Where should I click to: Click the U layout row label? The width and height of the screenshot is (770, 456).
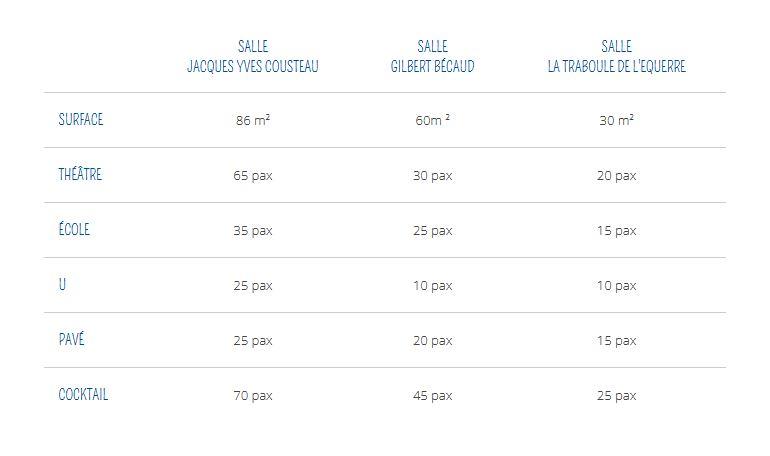[x=62, y=284]
